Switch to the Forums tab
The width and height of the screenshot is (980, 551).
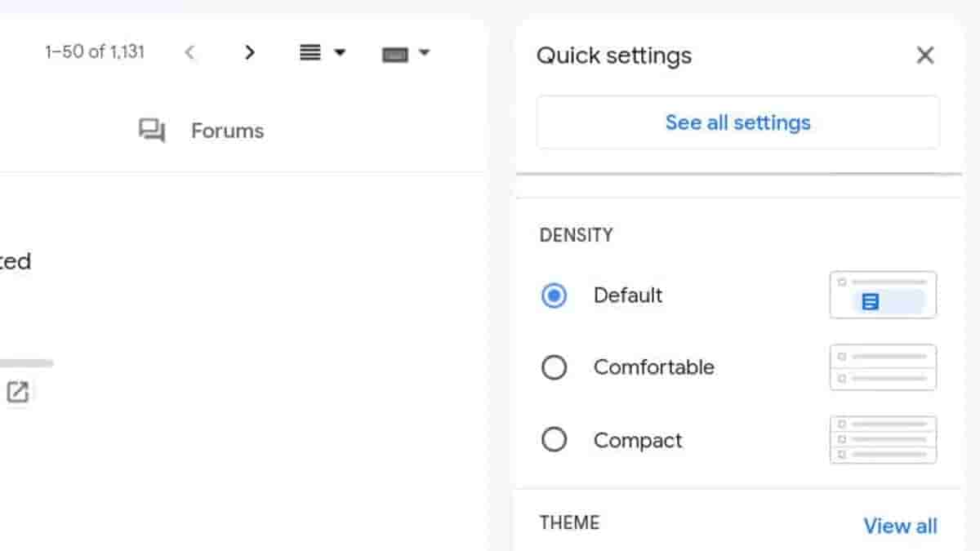point(227,131)
